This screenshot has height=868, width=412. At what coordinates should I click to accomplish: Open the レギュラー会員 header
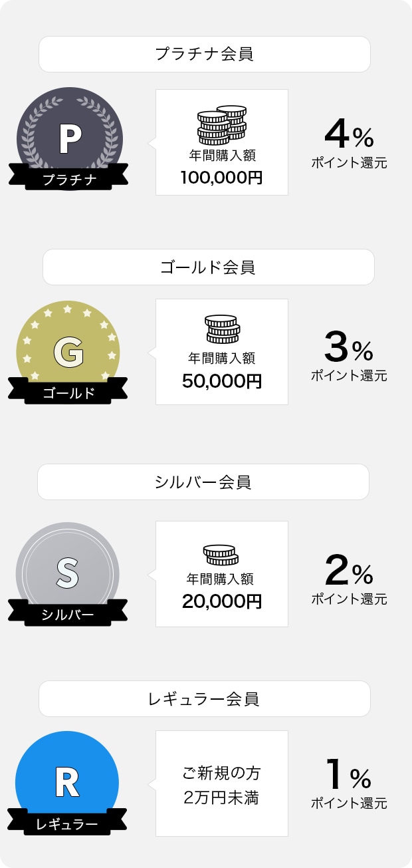pyautogui.click(x=204, y=699)
